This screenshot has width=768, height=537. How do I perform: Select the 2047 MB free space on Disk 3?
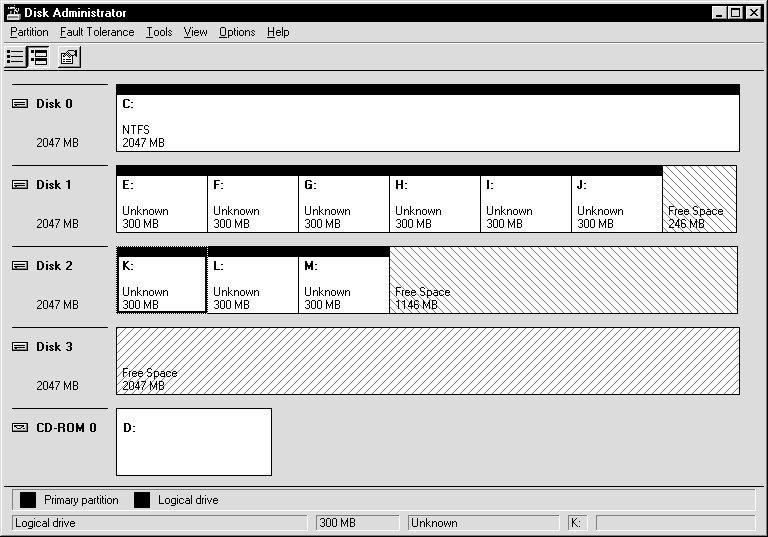[428, 361]
